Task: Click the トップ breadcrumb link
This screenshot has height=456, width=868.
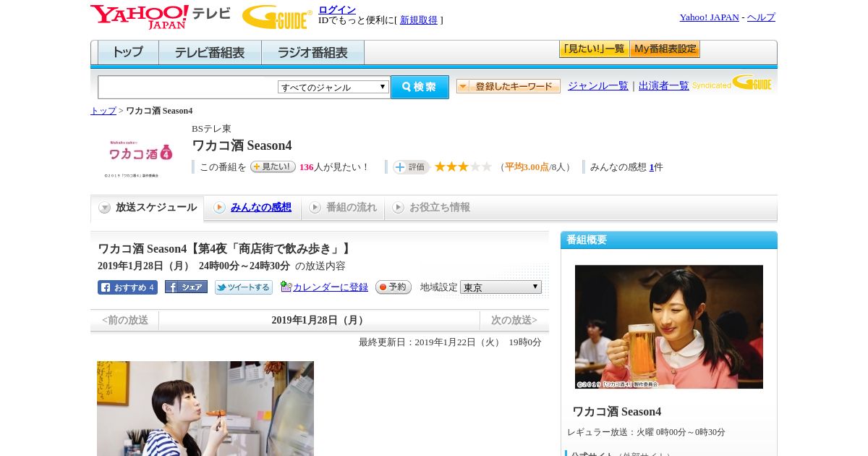Action: [103, 111]
